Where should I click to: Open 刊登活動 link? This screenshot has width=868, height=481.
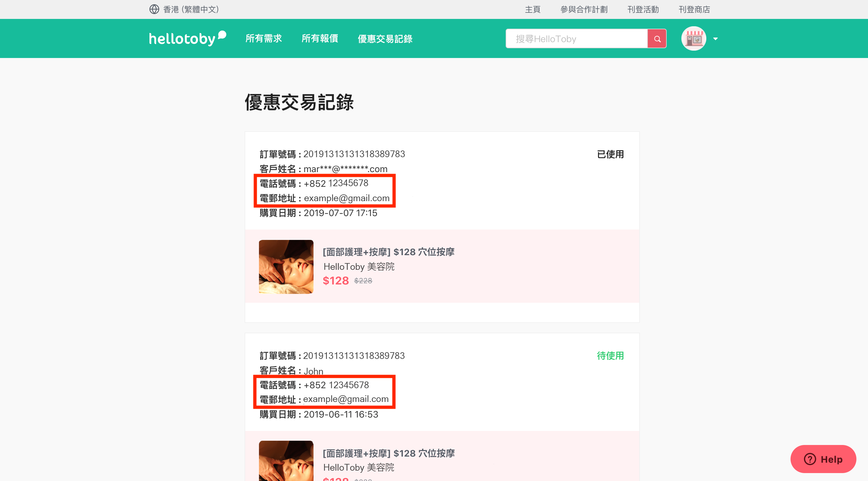643,9
